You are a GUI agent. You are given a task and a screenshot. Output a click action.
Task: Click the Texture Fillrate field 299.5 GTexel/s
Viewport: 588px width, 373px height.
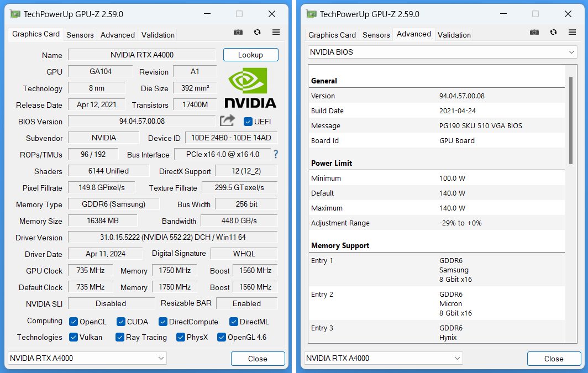pyautogui.click(x=240, y=187)
